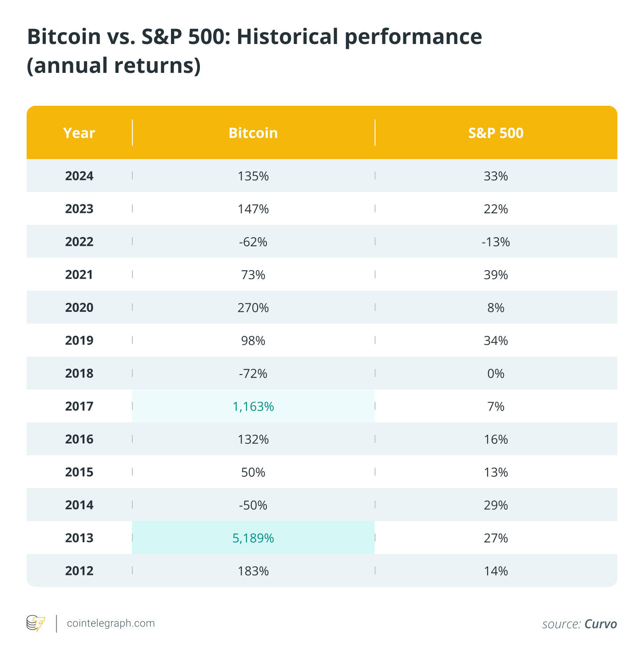Click the highlighted 5,189% Bitcoin cell
The image size is (644, 658).
253,538
